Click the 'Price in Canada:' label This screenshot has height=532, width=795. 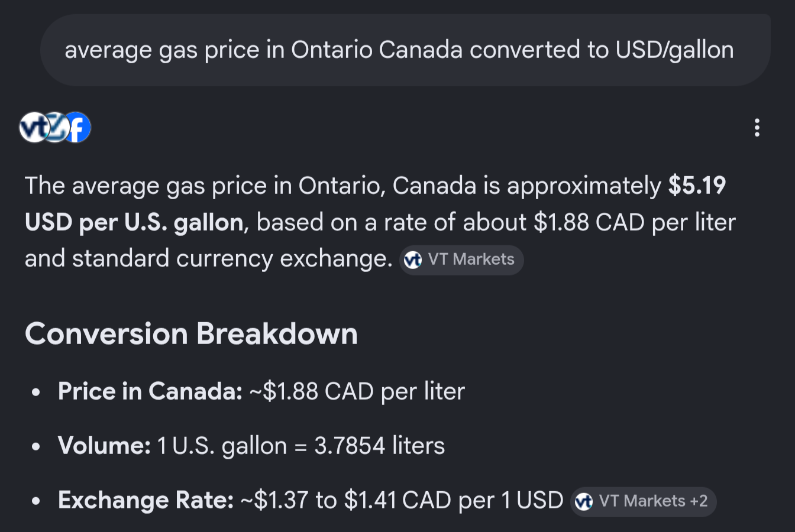150,391
